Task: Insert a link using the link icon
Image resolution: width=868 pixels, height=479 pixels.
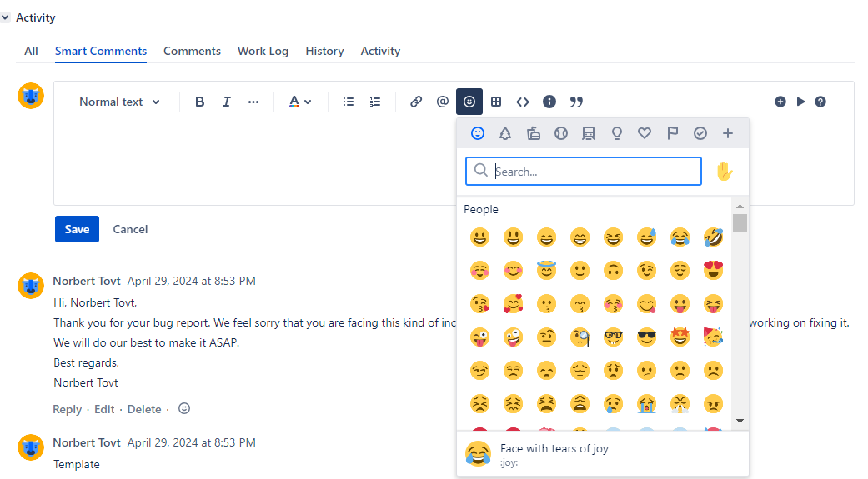Action: click(416, 102)
